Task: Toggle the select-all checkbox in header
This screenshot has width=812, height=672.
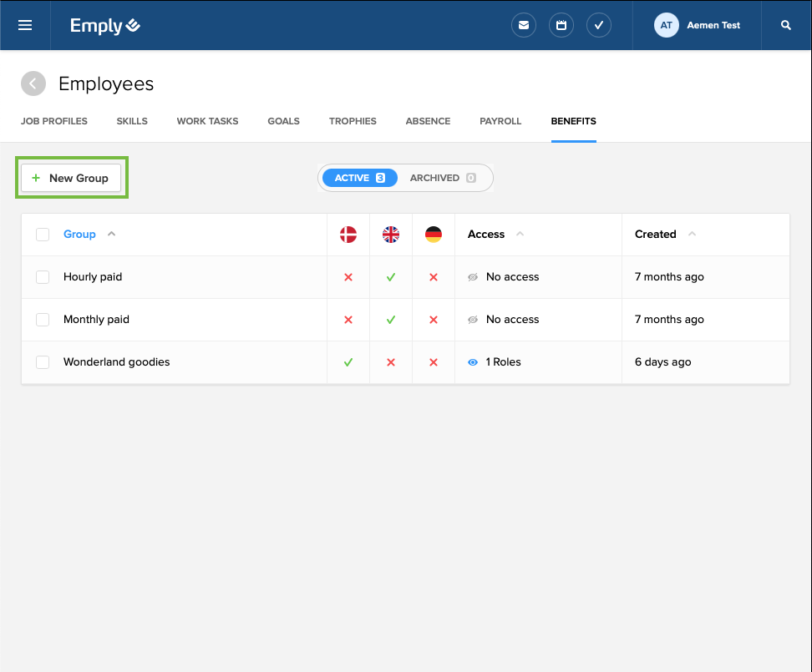Action: tap(43, 235)
